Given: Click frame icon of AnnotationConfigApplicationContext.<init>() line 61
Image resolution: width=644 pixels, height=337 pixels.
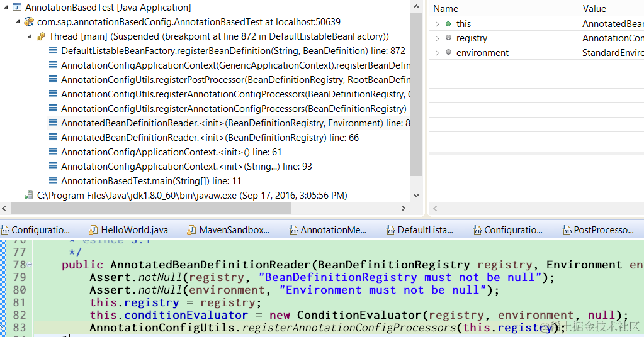Looking at the screenshot, I should (53, 152).
